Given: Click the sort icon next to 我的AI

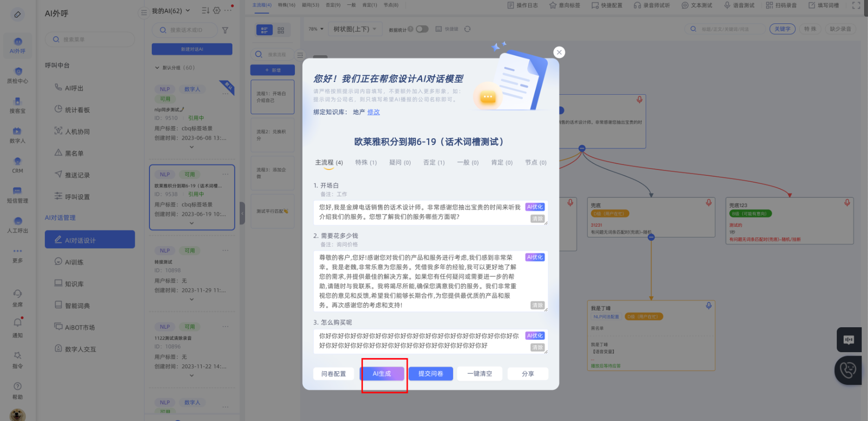Looking at the screenshot, I should (205, 11).
